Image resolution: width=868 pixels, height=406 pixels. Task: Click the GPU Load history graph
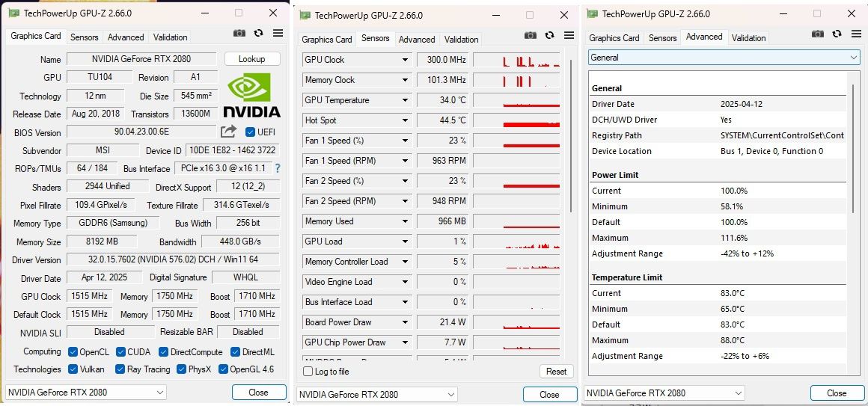pyautogui.click(x=516, y=242)
